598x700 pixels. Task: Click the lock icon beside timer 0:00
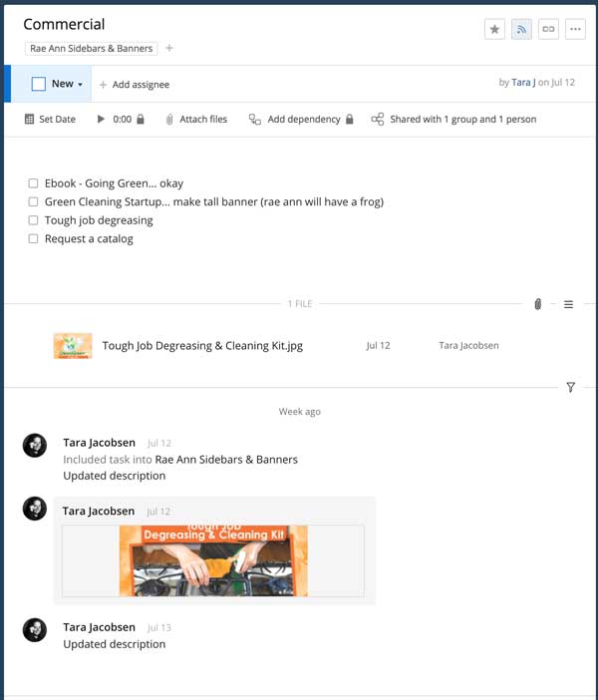point(141,119)
